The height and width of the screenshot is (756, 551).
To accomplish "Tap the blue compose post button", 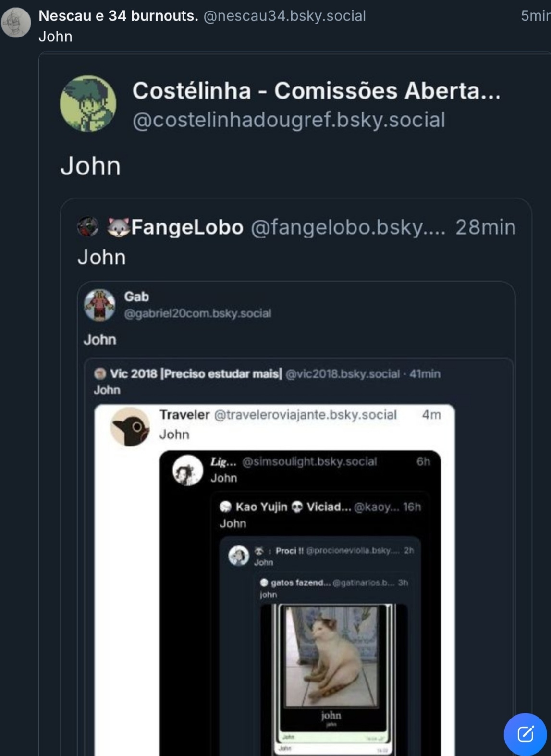I will pos(525,734).
